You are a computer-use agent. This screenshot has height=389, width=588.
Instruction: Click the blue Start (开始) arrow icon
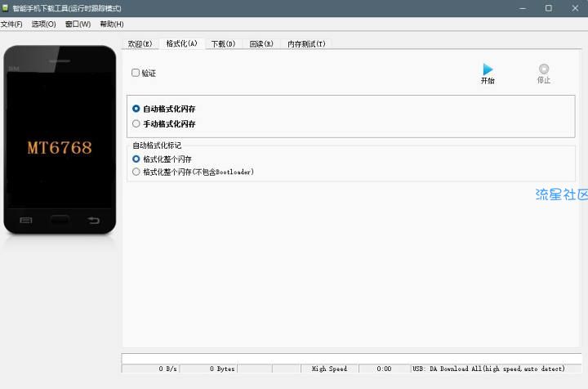(x=488, y=69)
